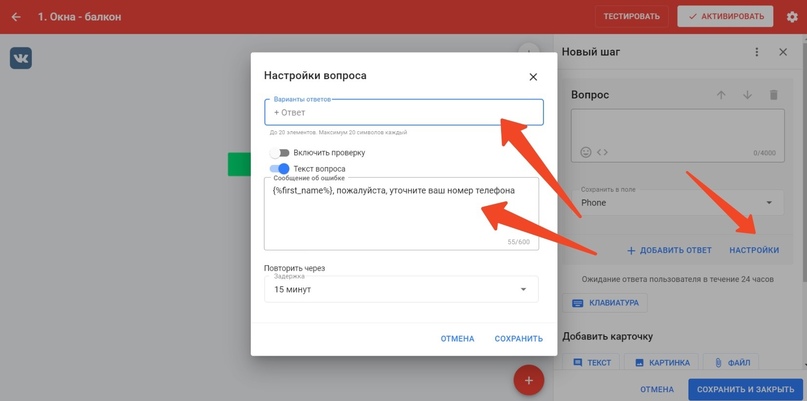Open the step's three-dot menu
This screenshot has height=401, width=807.
pos(756,53)
